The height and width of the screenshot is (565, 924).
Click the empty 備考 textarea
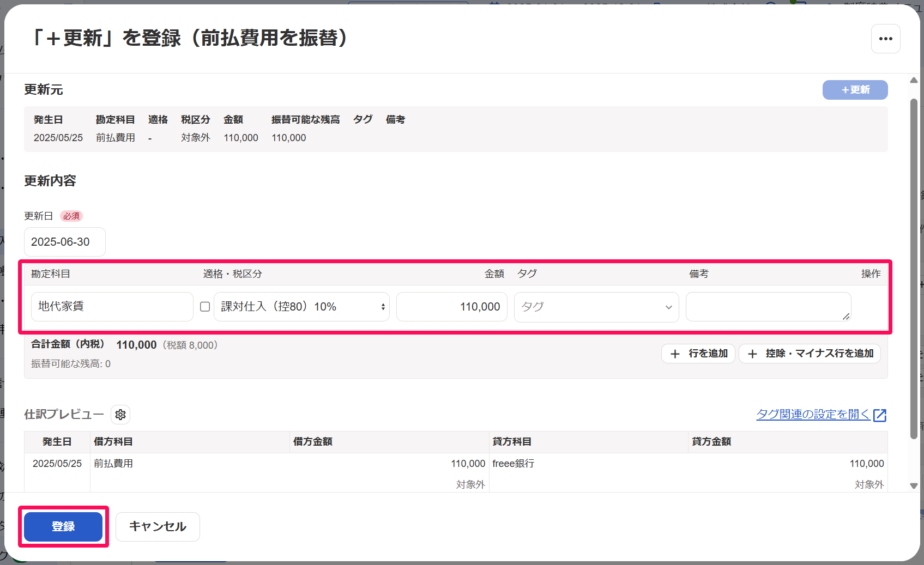[768, 307]
